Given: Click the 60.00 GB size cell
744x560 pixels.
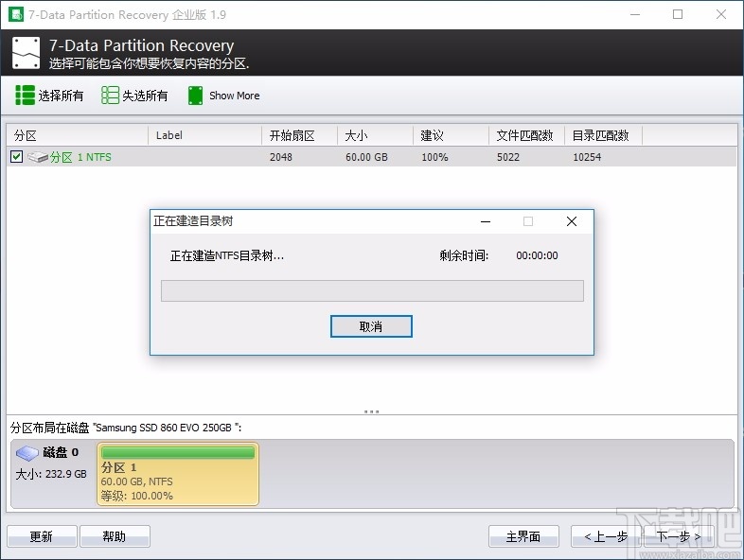Looking at the screenshot, I should pyautogui.click(x=366, y=157).
